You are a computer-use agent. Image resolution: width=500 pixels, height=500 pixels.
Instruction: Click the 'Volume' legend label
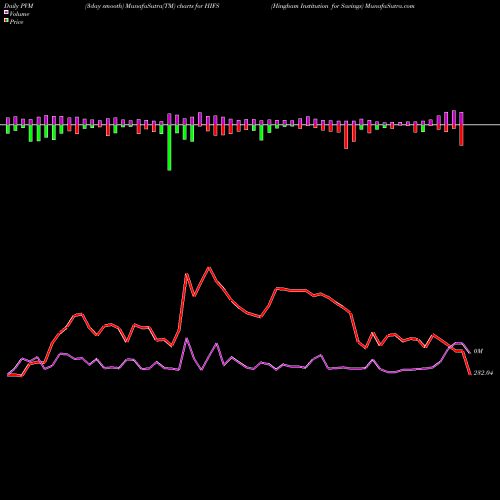pos(19,14)
